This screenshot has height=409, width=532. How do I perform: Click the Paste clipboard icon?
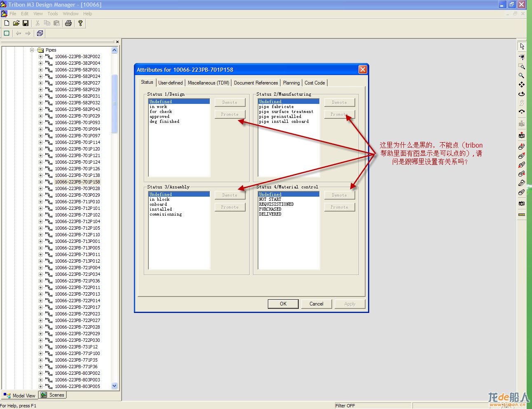point(57,23)
